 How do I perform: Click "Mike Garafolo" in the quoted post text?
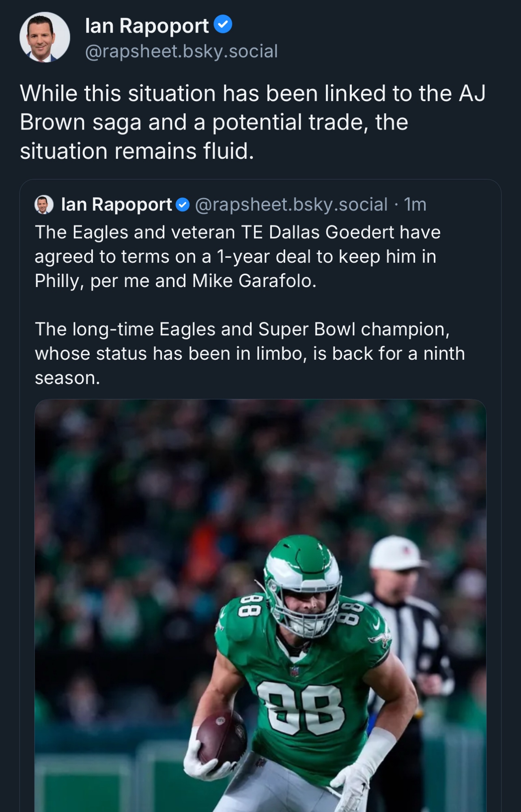point(254,281)
